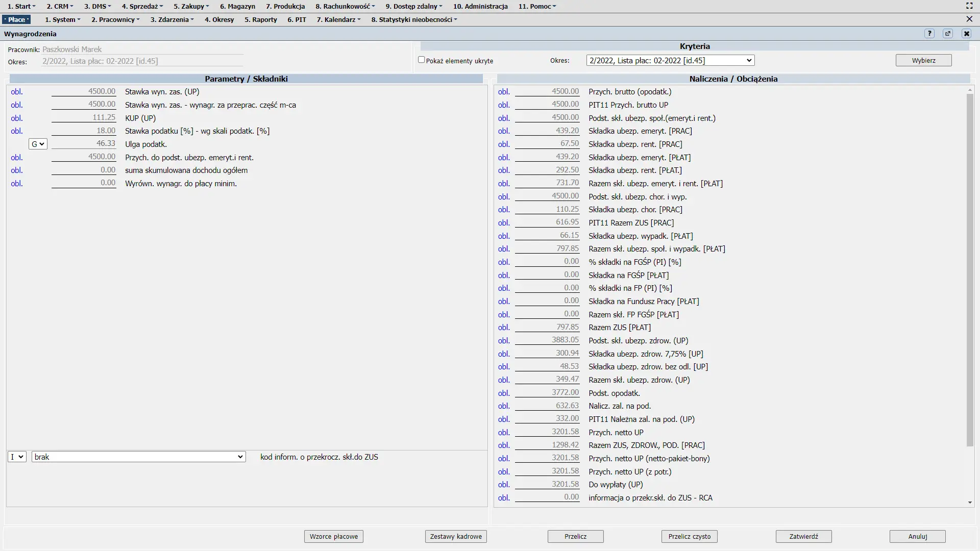The width and height of the screenshot is (980, 551).
Task: Close the Wynagrodzenia panel icon
Action: 966,34
